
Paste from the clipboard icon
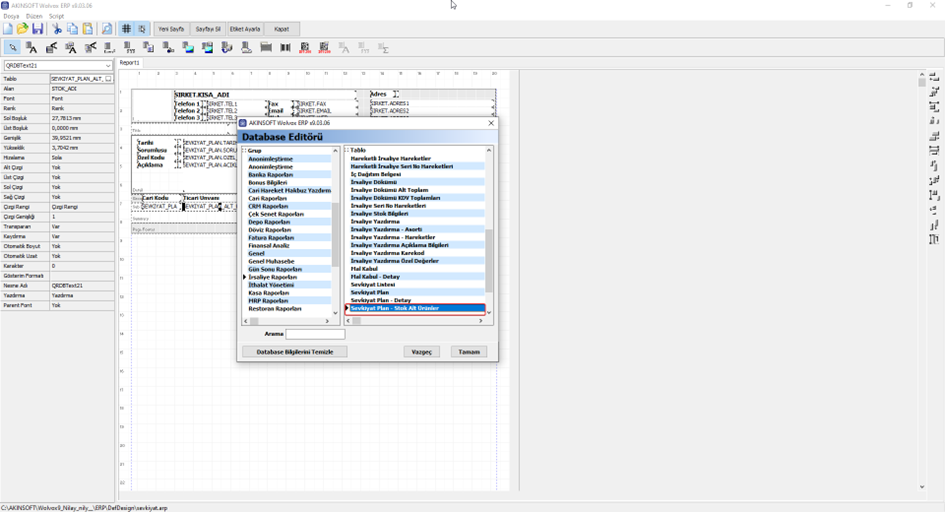(87, 29)
